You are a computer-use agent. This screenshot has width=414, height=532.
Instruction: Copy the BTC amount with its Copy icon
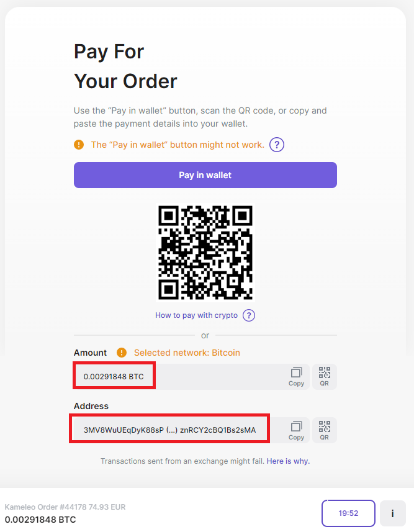[x=296, y=377]
